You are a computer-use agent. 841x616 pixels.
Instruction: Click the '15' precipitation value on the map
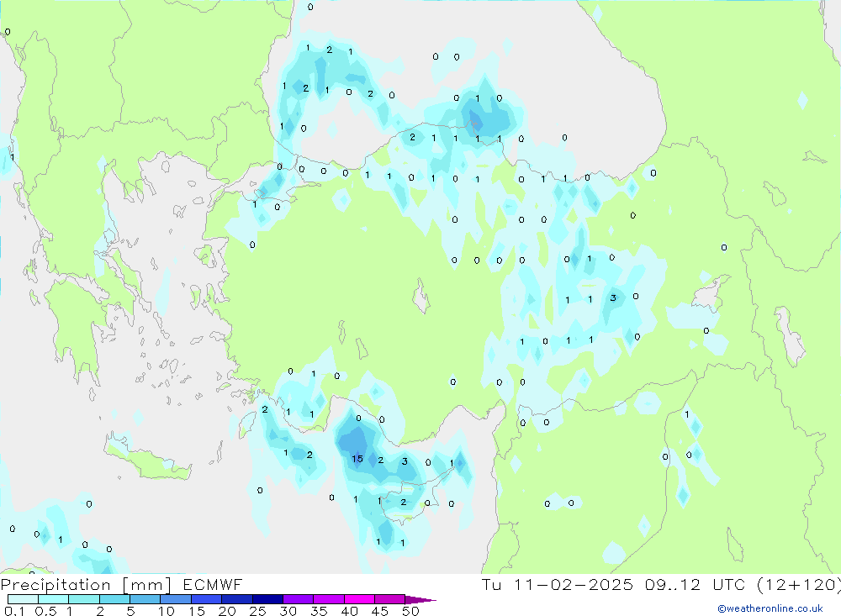(357, 459)
